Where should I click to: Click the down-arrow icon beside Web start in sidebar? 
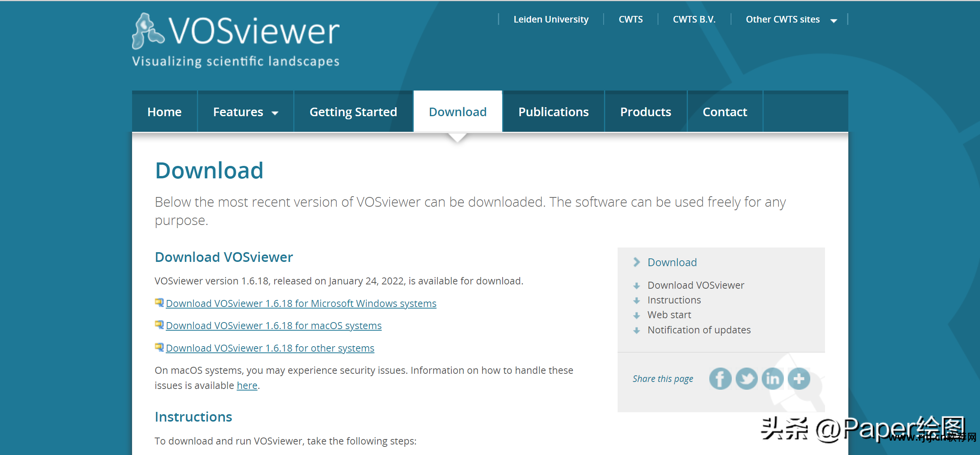tap(636, 316)
